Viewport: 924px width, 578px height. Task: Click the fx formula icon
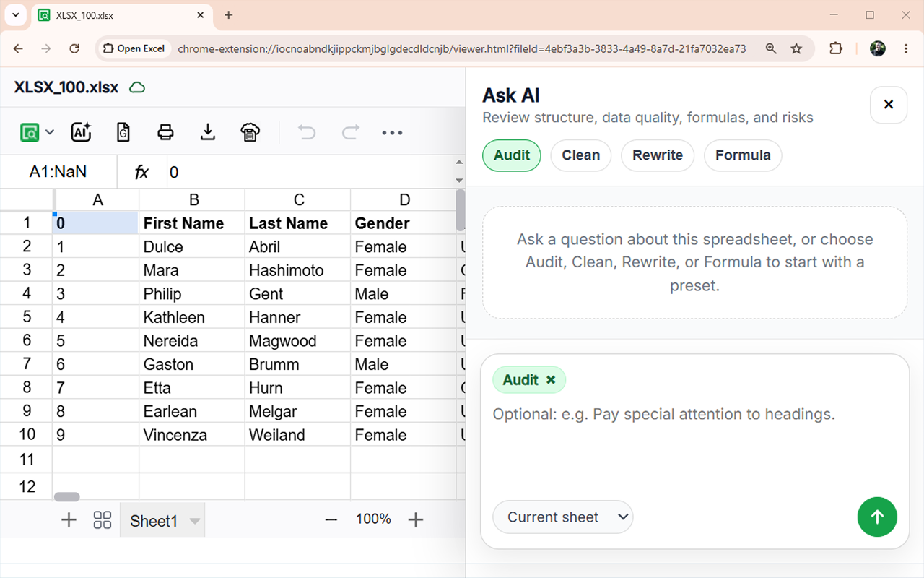(141, 172)
